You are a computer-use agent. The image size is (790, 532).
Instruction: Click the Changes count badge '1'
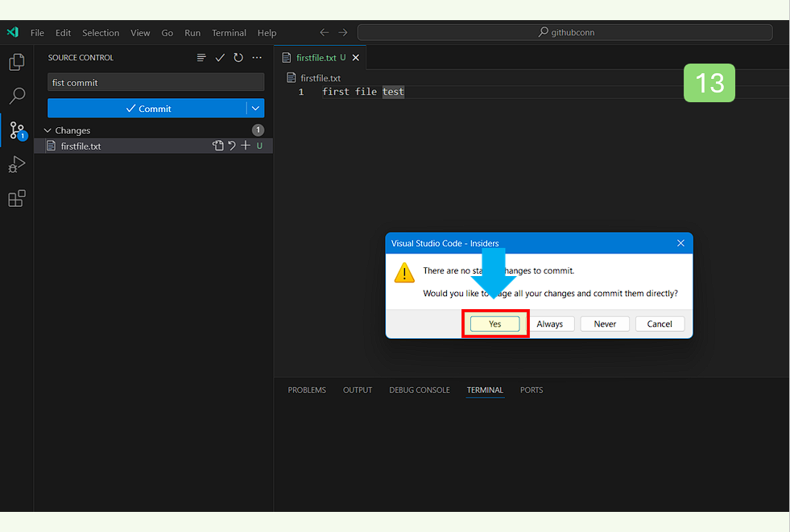(x=258, y=130)
